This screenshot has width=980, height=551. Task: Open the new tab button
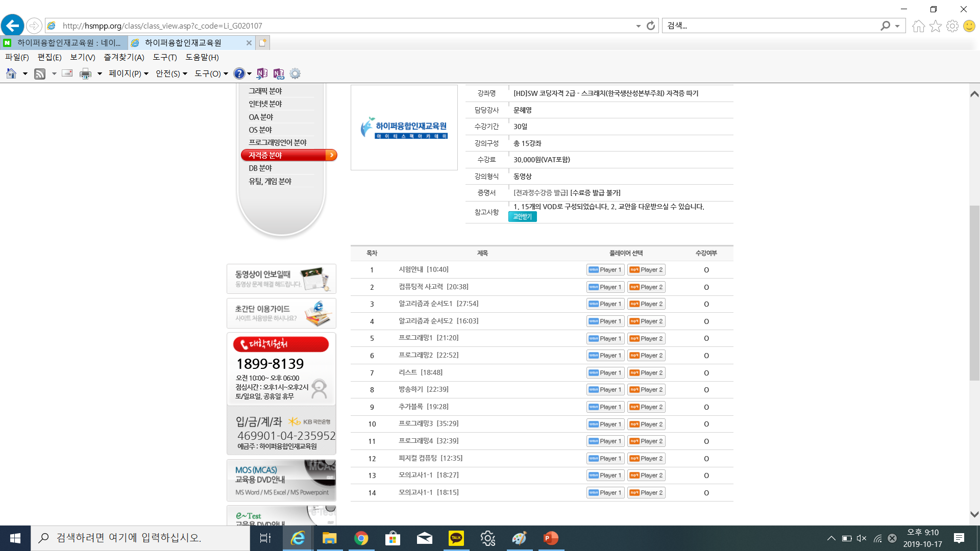[x=262, y=43]
